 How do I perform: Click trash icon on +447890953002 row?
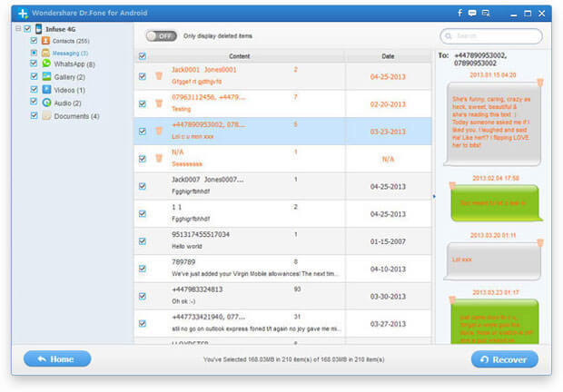159,131
